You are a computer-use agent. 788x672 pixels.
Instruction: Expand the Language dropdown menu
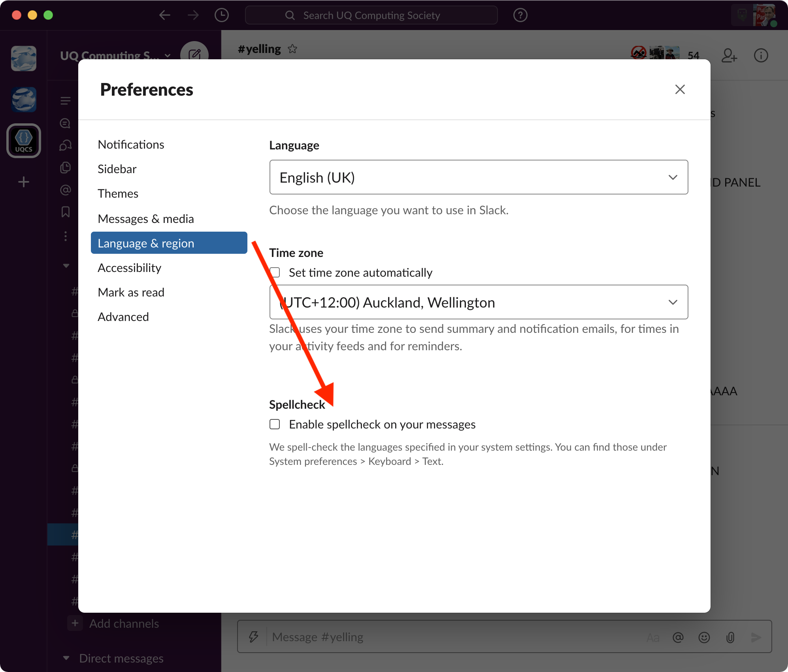(x=478, y=177)
